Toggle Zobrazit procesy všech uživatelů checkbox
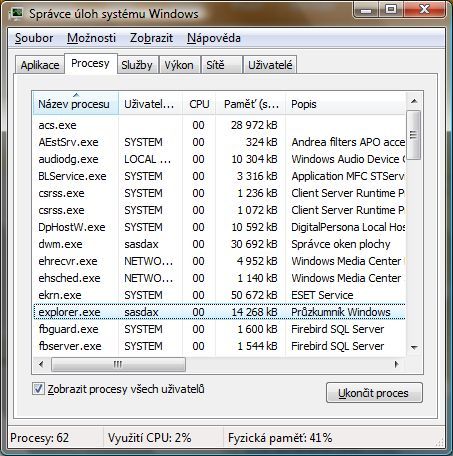Image resolution: width=453 pixels, height=456 pixels. point(38,389)
